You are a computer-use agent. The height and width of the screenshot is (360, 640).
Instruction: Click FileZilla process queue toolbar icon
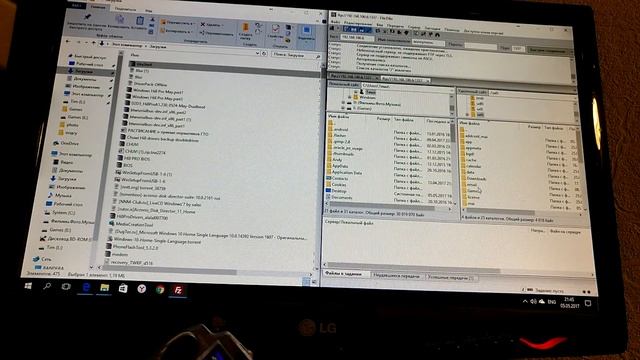point(384,31)
